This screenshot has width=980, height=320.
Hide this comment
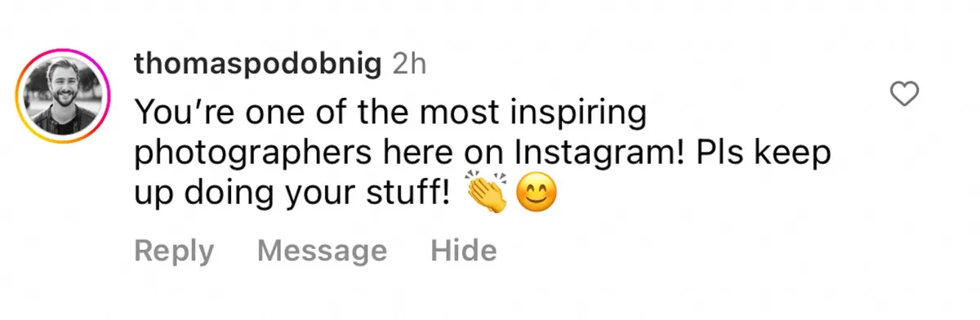(x=463, y=251)
